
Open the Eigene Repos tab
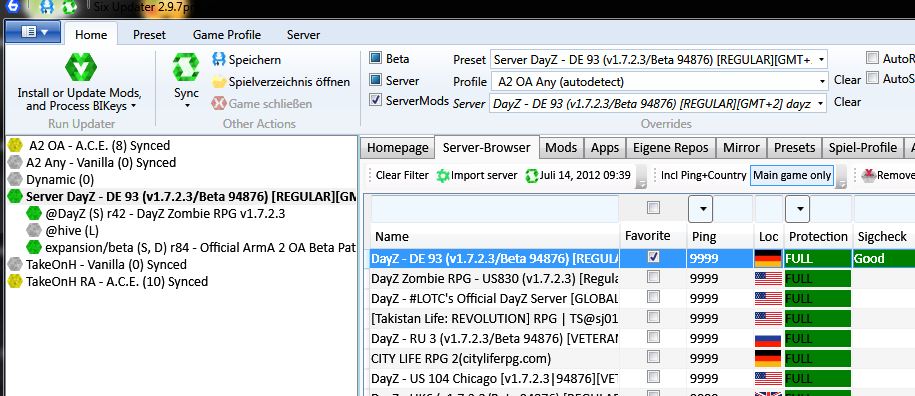point(670,148)
